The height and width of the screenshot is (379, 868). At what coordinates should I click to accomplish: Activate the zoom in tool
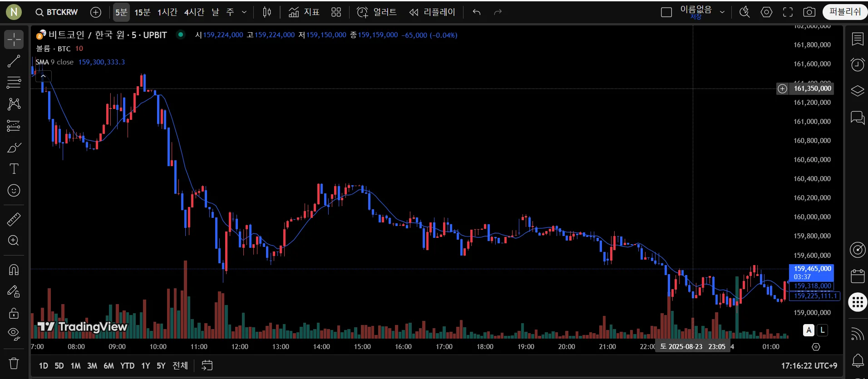click(14, 241)
